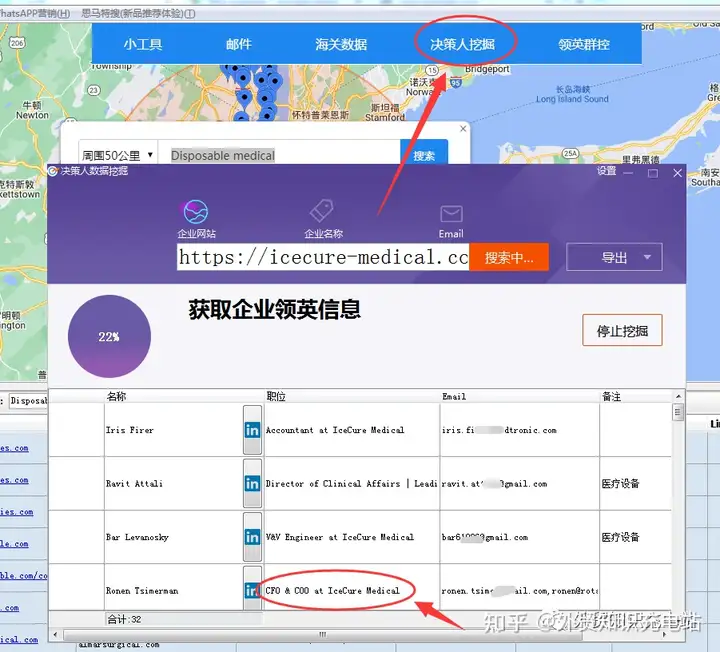Open 设置 in the purple title bar

606,171
